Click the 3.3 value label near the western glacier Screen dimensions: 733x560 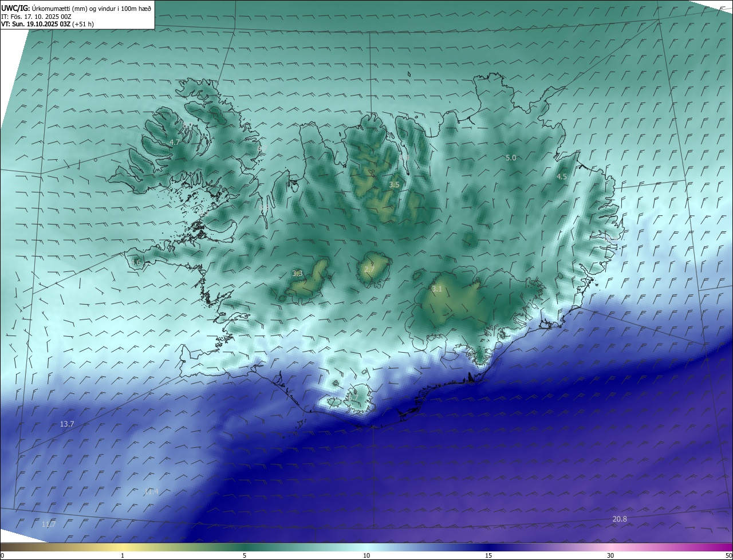coord(297,274)
